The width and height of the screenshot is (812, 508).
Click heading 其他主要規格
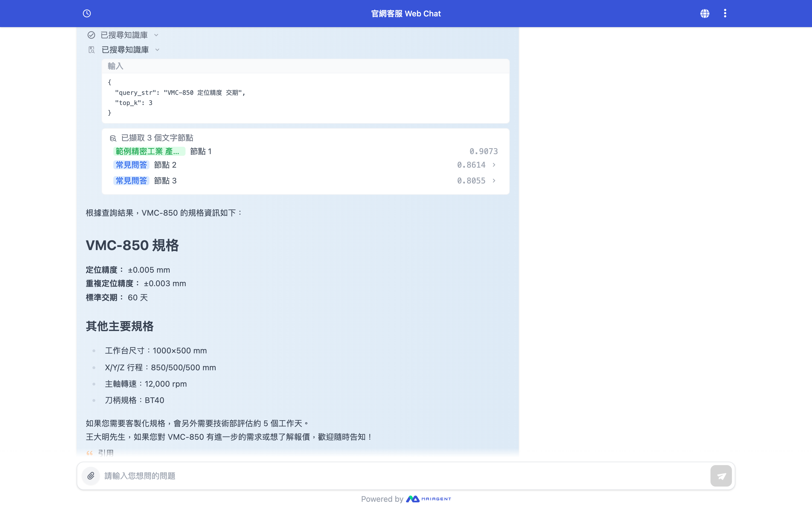[x=120, y=326]
